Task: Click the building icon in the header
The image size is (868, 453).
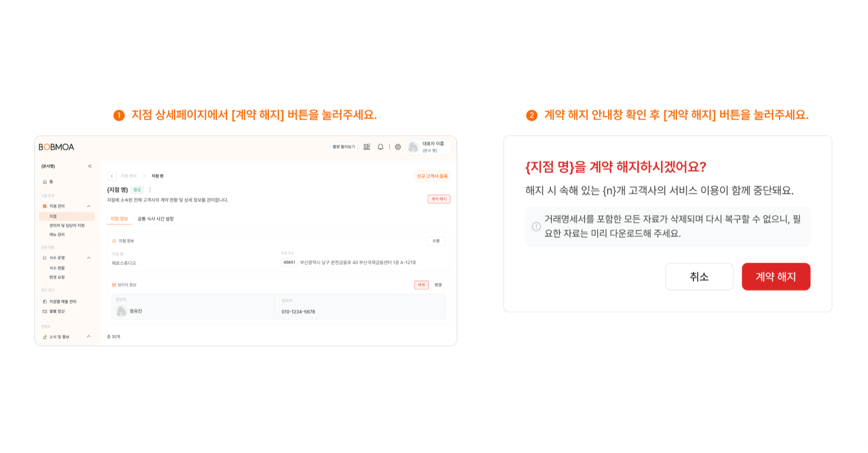Action: 367,147
